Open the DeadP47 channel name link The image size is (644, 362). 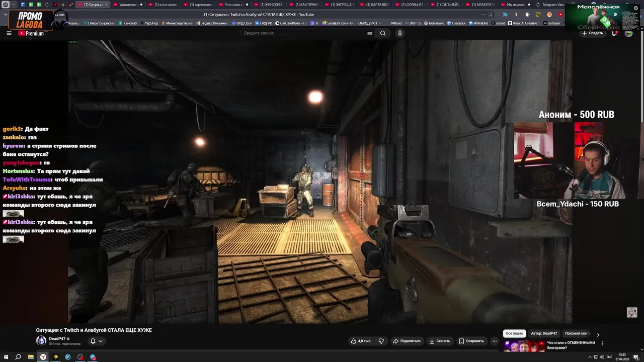click(x=57, y=339)
